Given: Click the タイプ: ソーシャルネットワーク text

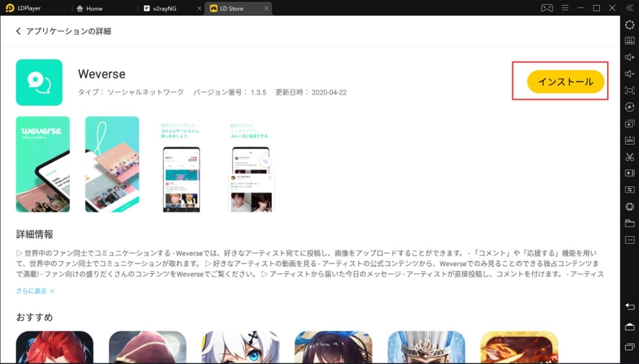Looking at the screenshot, I should pyautogui.click(x=131, y=92).
